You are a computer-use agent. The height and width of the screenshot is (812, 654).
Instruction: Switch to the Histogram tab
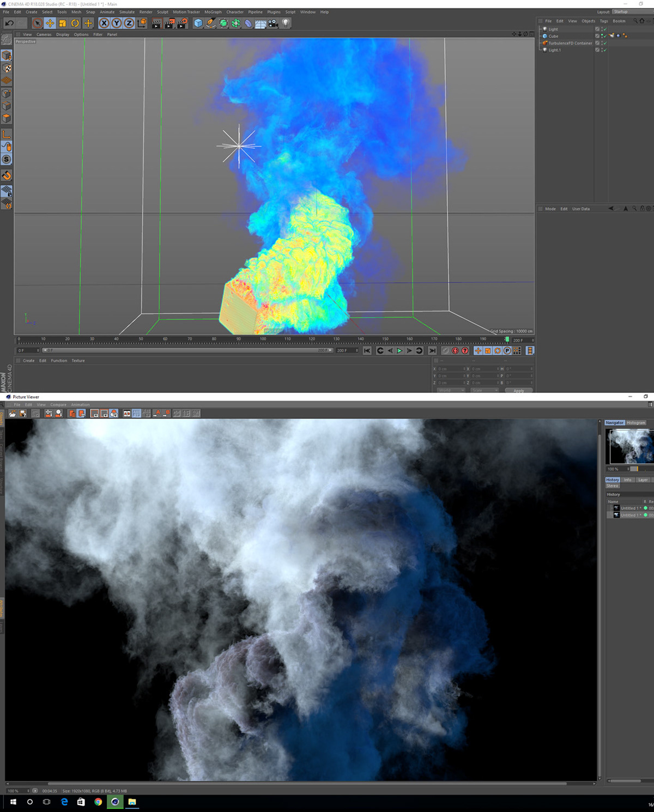coord(635,423)
